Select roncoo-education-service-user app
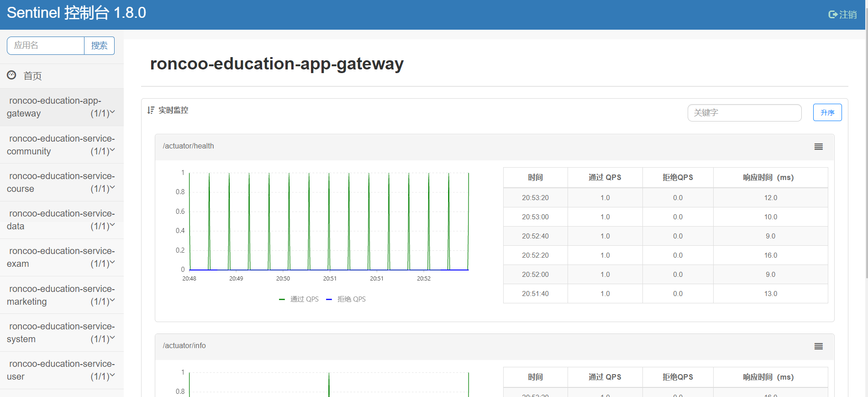 click(62, 370)
